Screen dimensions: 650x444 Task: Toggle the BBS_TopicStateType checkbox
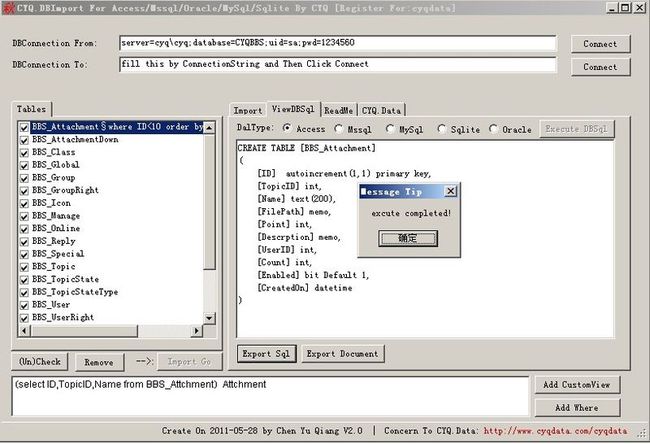point(24,293)
